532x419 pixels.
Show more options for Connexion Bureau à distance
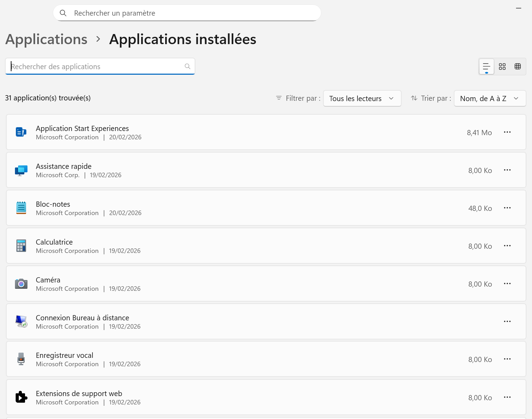[x=507, y=321]
